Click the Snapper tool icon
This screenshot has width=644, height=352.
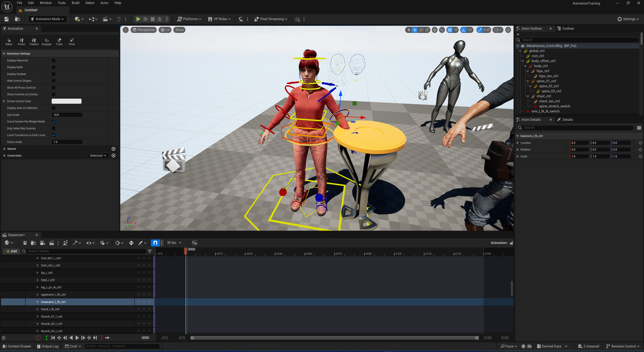[x=47, y=42]
